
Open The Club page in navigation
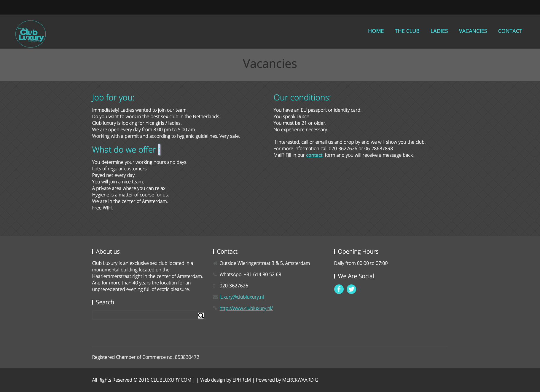pyautogui.click(x=407, y=31)
